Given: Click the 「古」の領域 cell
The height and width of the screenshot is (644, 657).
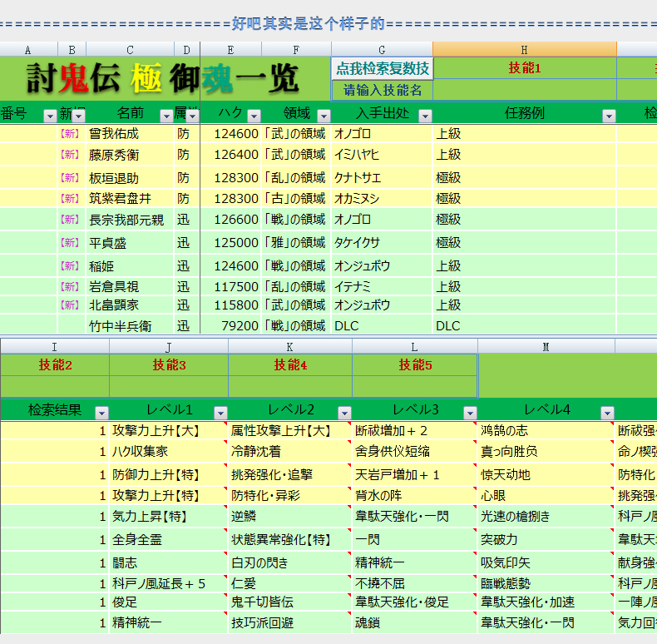Looking at the screenshot, I should (x=294, y=198).
